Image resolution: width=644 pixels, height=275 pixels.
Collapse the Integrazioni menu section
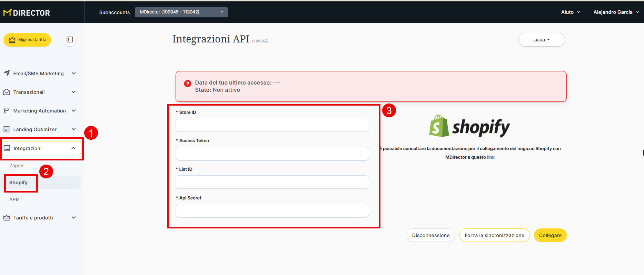[x=73, y=148]
